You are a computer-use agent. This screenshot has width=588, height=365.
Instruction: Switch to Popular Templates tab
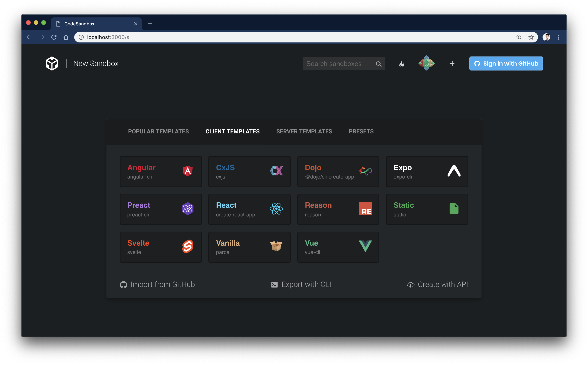coord(158,132)
